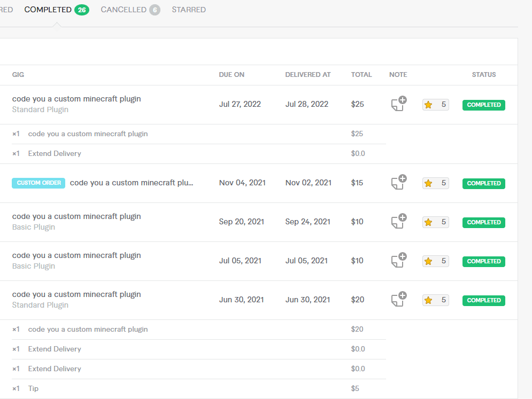Add note to the Custom Order row

click(398, 183)
